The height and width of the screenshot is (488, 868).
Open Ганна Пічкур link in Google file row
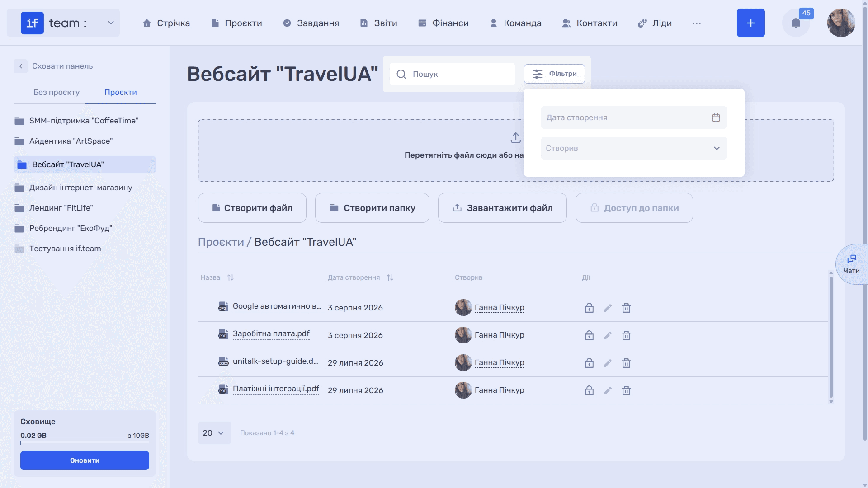click(x=499, y=307)
